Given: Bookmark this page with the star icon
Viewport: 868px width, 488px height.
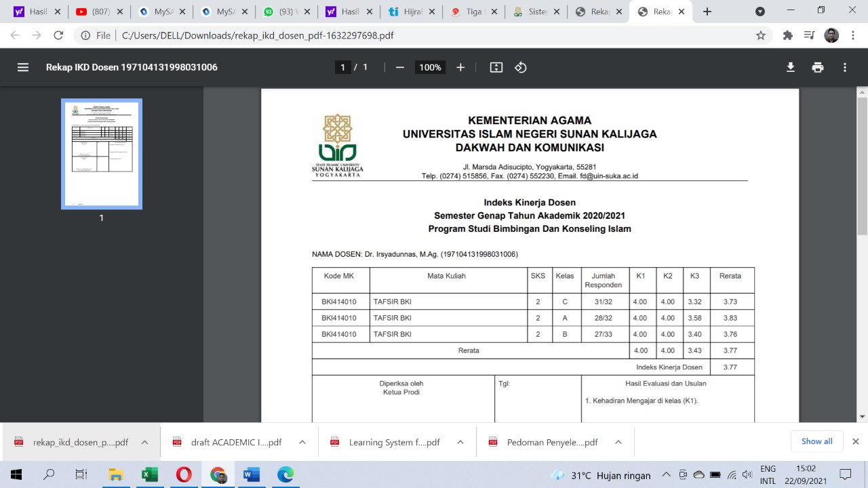Looking at the screenshot, I should [x=761, y=35].
